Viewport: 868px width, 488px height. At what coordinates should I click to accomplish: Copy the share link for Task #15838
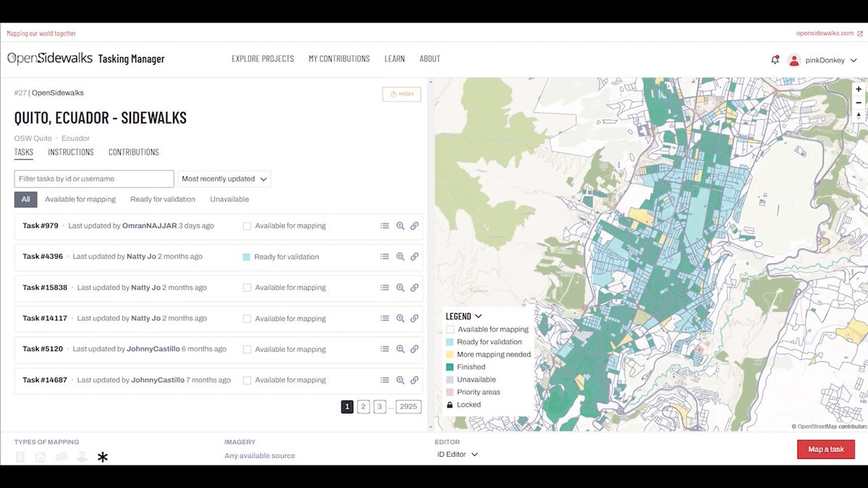pos(414,287)
